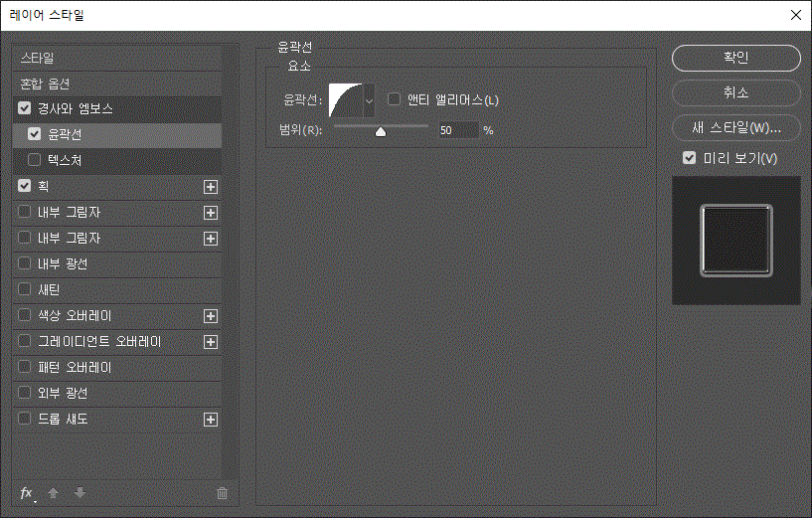Click the move effect down arrow
Viewport: 812px width, 518px height.
[80, 493]
